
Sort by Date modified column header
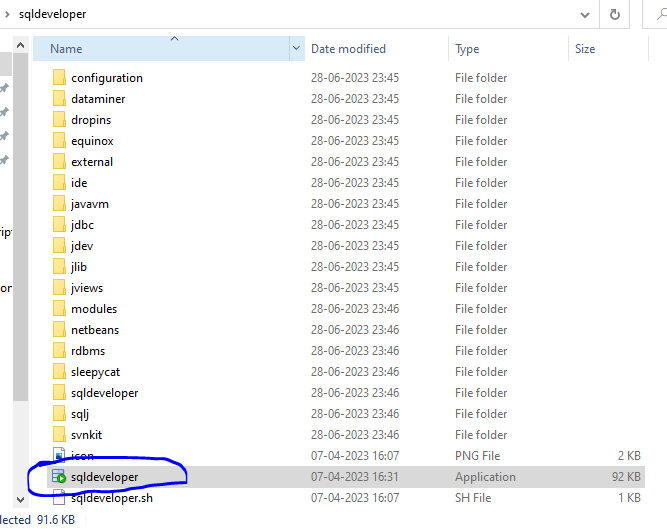click(x=376, y=48)
